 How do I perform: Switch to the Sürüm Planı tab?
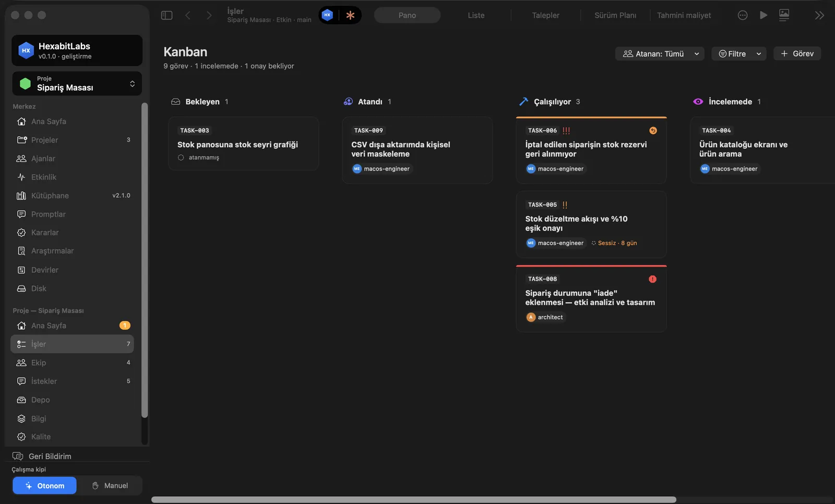[x=615, y=15]
